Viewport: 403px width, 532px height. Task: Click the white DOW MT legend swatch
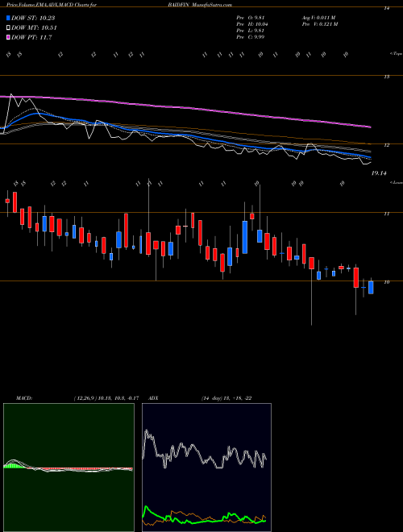click(x=8, y=28)
